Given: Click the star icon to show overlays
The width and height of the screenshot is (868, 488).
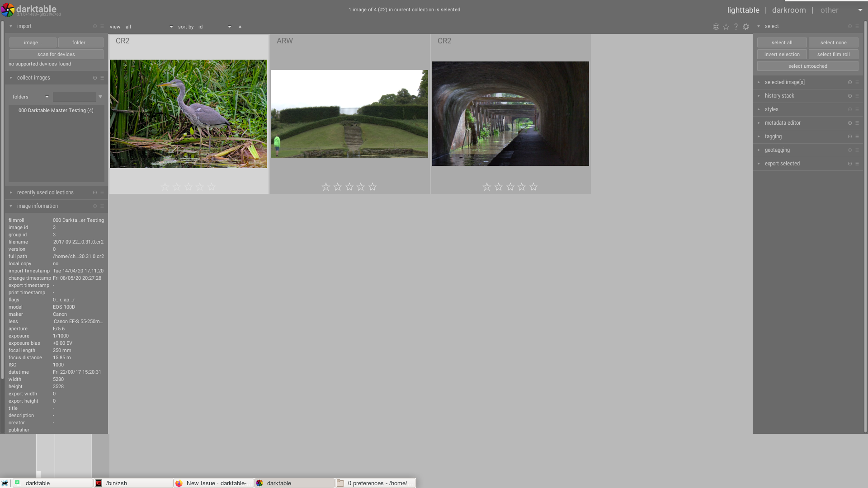Looking at the screenshot, I should coord(726,27).
